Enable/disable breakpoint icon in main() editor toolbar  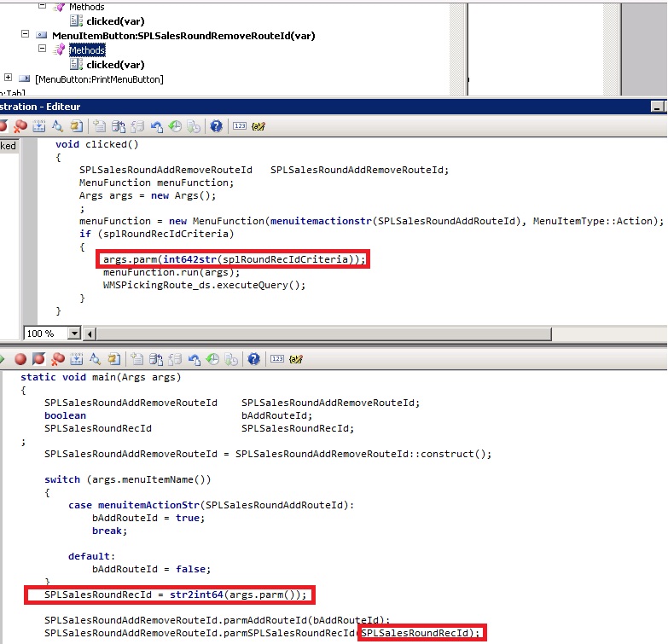click(x=38, y=359)
